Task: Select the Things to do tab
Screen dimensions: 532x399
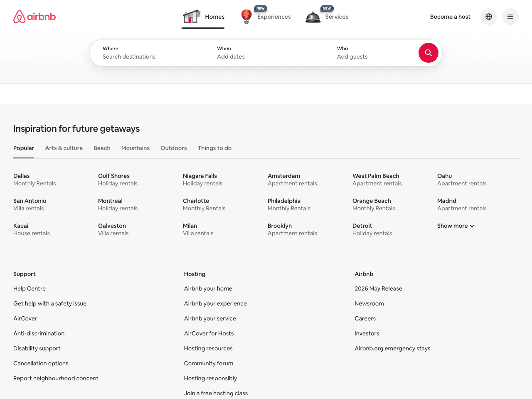Action: (x=214, y=148)
